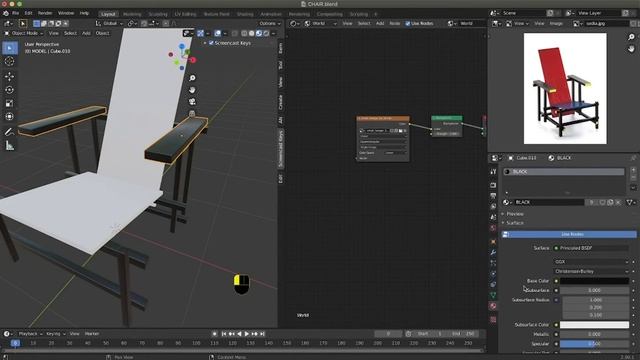Click minus icon to remove material slot
Viewport: 640px width, 360px height.
tap(633, 178)
